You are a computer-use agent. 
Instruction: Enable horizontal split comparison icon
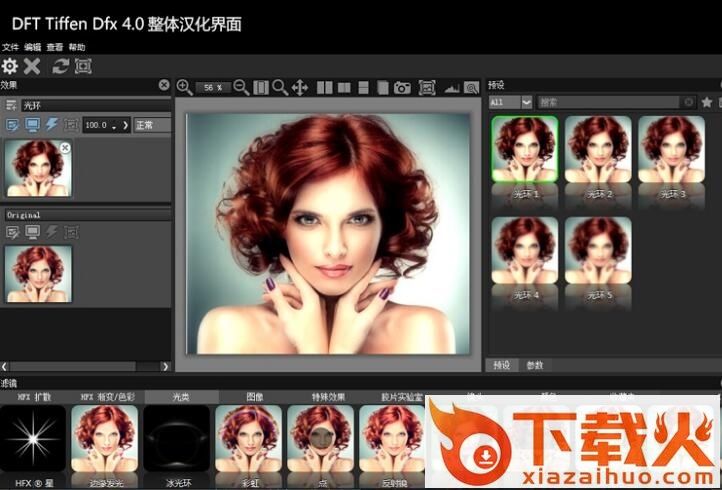click(363, 88)
